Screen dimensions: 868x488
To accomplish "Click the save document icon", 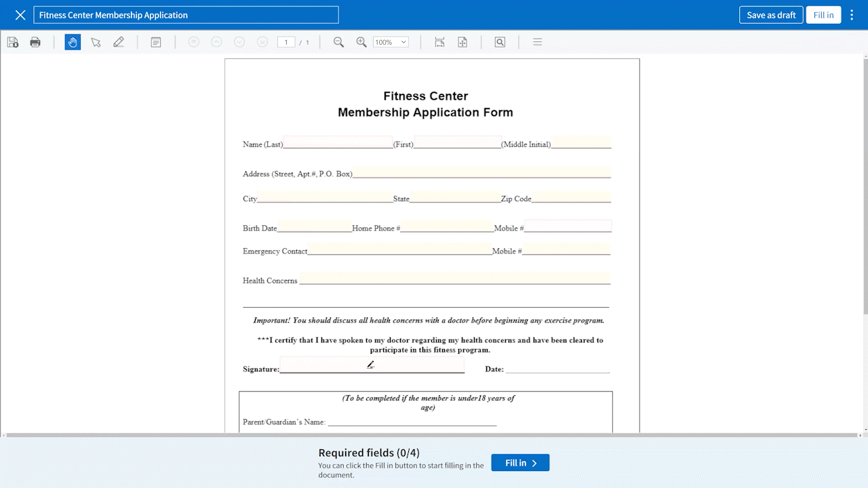I will (13, 42).
